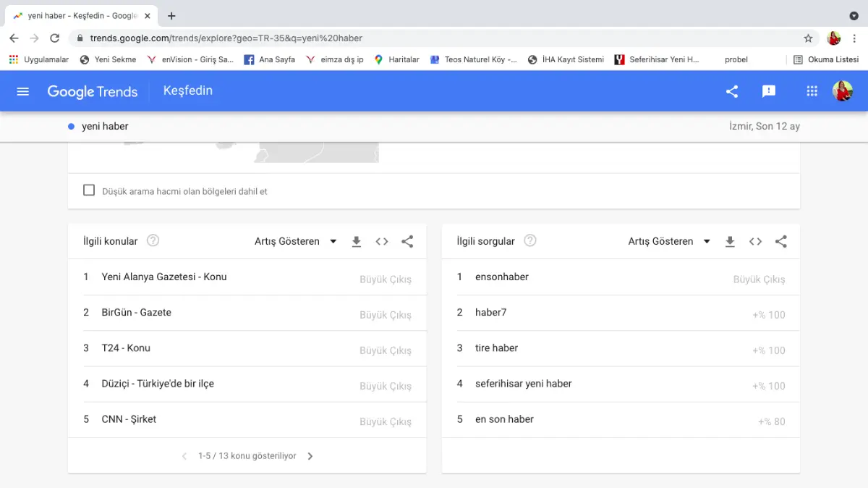Go to the next page of related topics
Screen dimensions: 868x488
310,456
